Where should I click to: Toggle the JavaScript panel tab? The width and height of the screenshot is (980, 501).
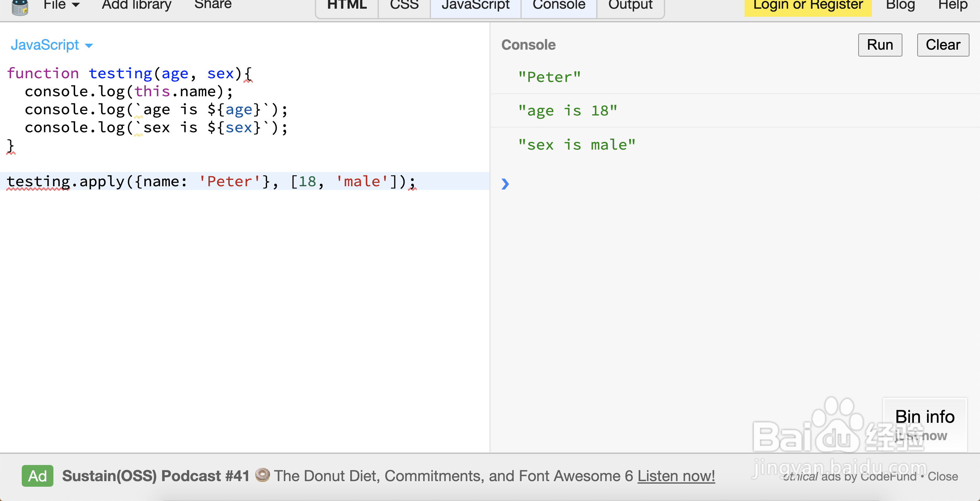pyautogui.click(x=475, y=6)
